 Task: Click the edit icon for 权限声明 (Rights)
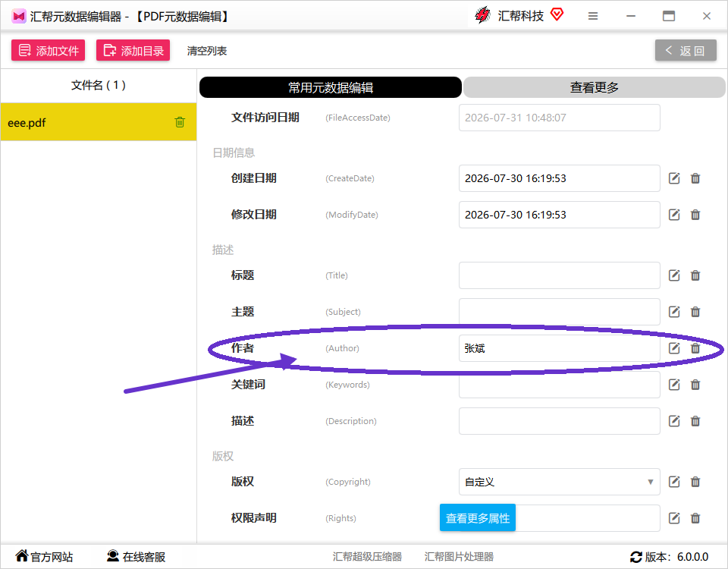[674, 518]
